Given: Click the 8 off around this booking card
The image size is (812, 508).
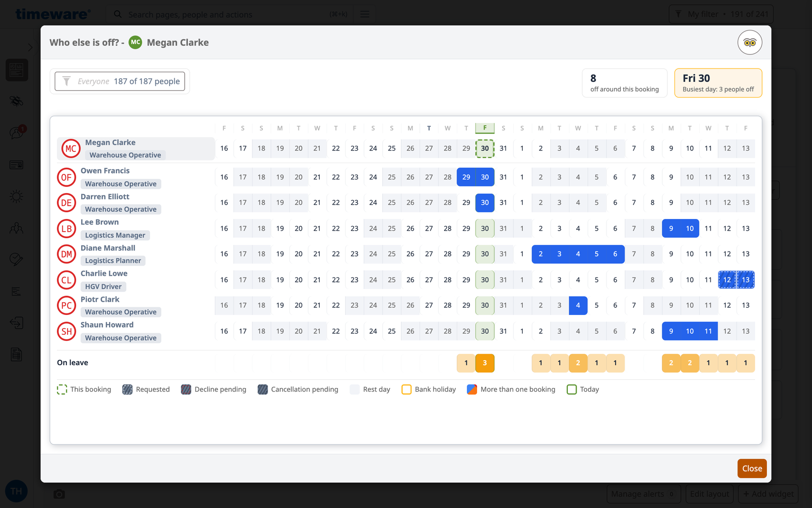Looking at the screenshot, I should 625,83.
